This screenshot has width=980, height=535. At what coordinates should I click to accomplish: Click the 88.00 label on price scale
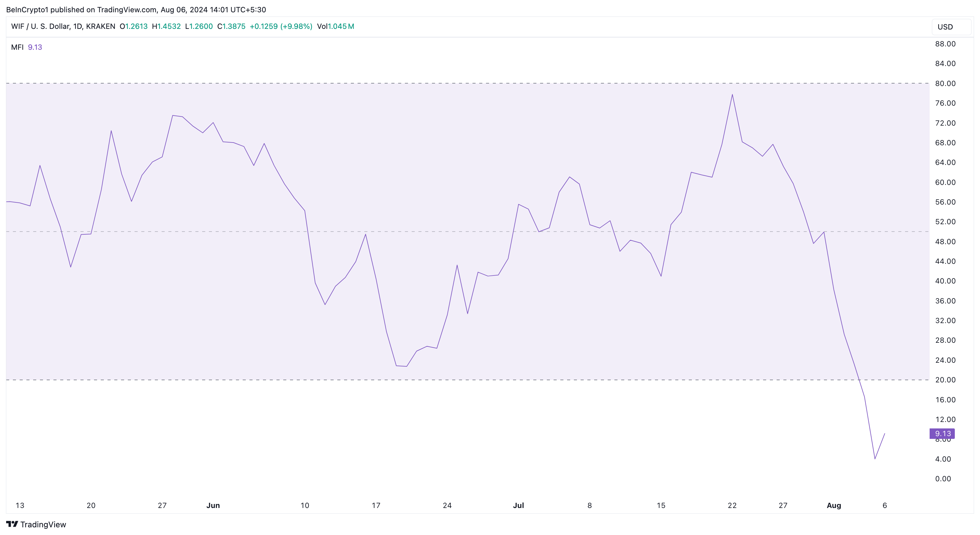[x=945, y=44]
